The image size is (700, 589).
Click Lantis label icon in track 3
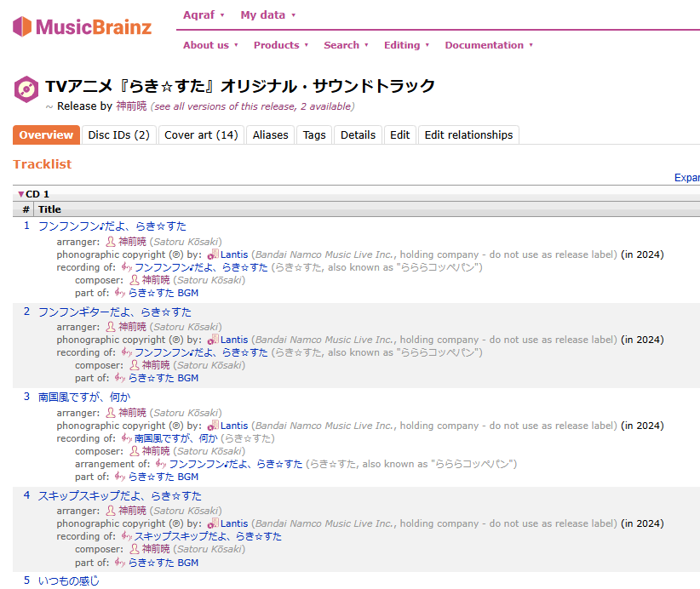coord(213,426)
